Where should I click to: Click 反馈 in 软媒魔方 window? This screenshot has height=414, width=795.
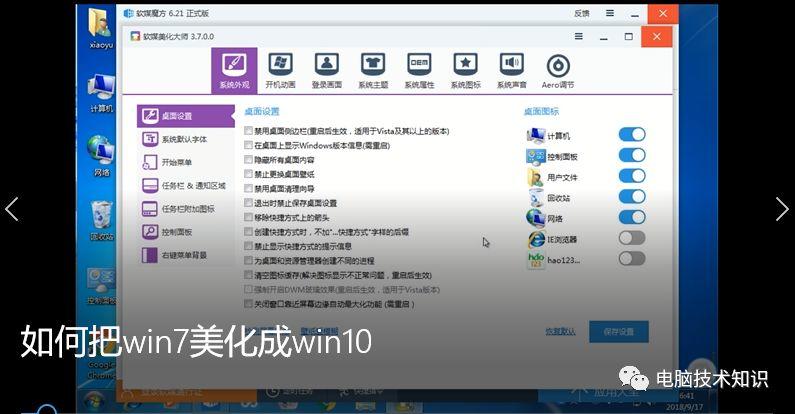(x=582, y=14)
